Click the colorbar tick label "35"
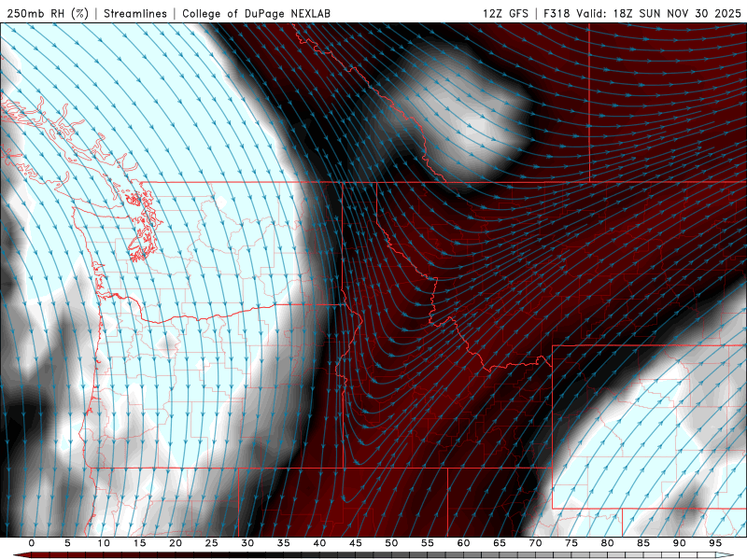The height and width of the screenshot is (560, 747). 284,543
